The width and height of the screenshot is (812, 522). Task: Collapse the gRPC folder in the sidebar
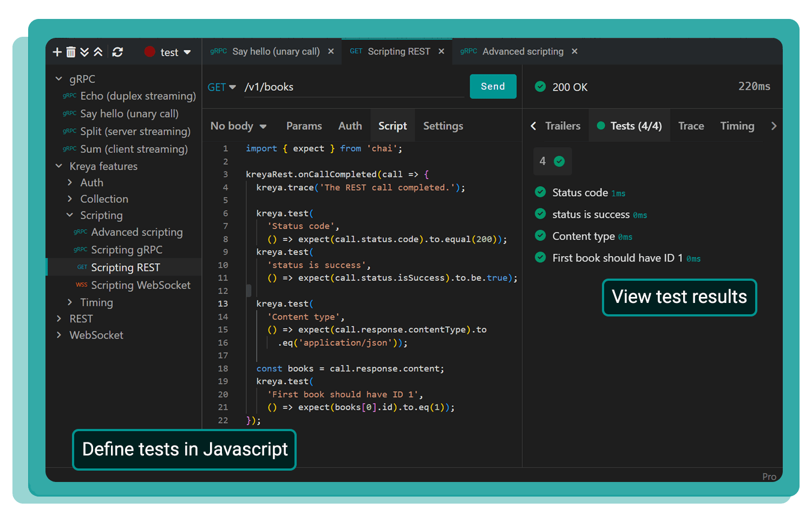click(x=59, y=79)
